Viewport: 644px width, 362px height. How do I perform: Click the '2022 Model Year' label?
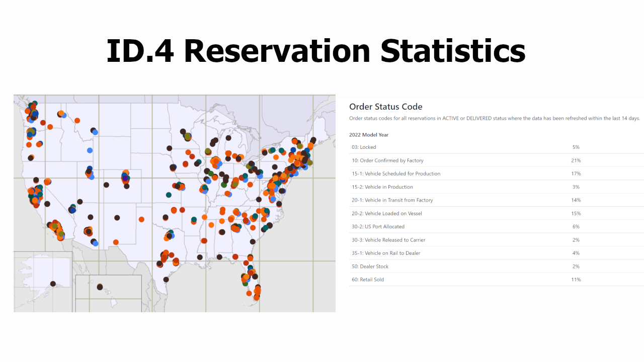(369, 135)
